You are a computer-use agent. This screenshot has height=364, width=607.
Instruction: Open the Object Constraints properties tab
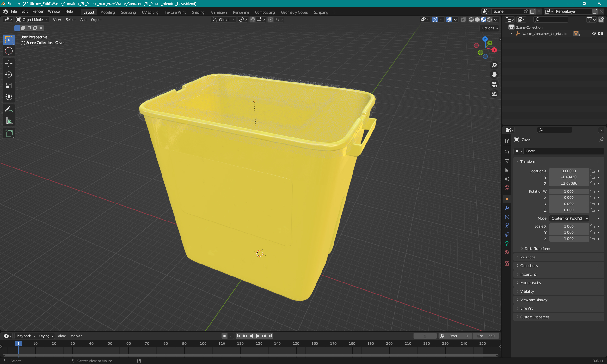tap(507, 234)
